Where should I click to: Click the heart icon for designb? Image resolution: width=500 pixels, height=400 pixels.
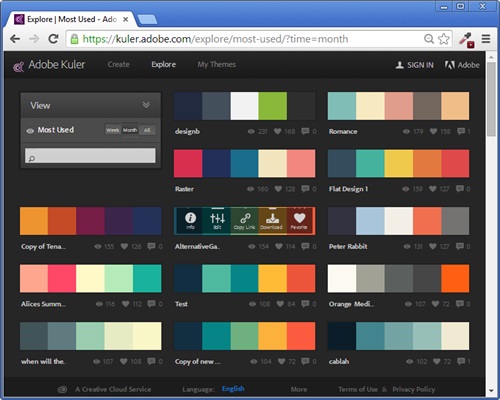click(277, 131)
